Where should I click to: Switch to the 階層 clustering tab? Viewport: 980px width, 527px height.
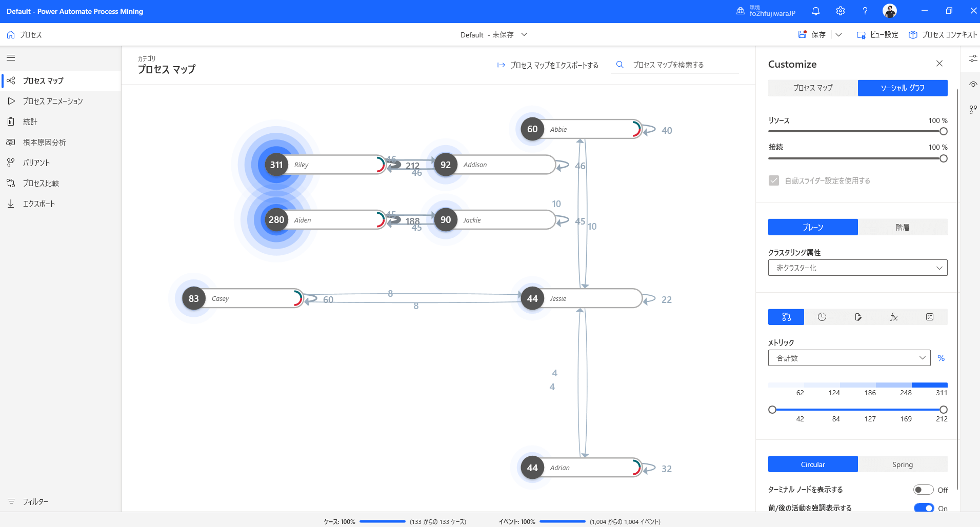903,227
